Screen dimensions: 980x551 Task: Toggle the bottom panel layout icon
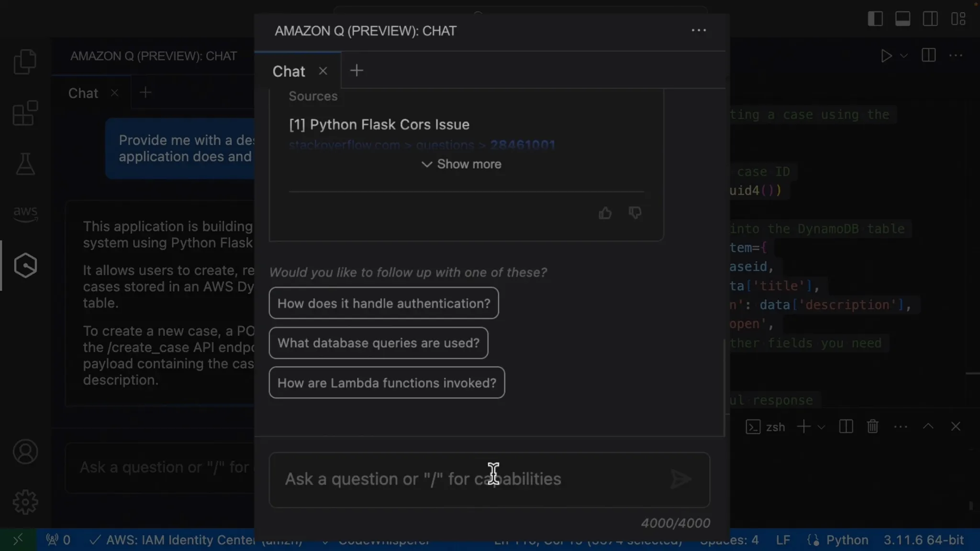coord(902,19)
